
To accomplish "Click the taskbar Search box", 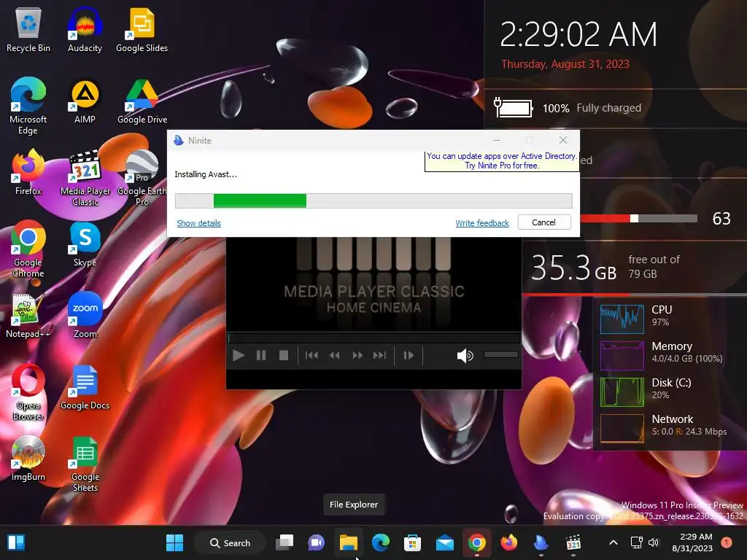I will (231, 542).
